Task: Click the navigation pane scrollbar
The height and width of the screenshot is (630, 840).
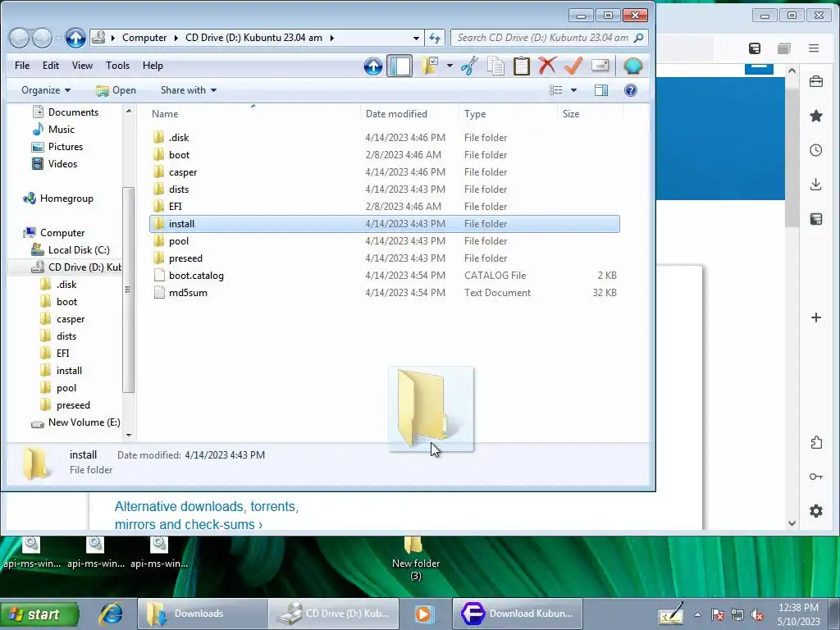Action: tap(129, 290)
